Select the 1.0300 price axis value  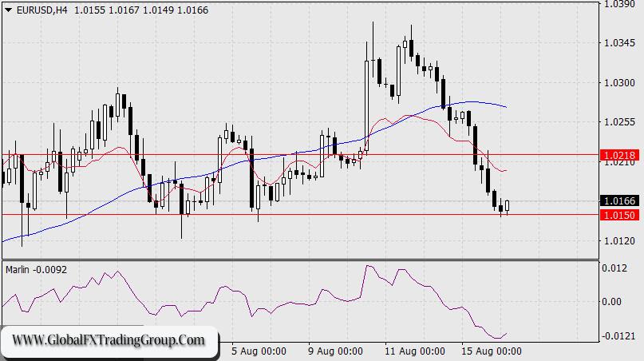(619, 83)
